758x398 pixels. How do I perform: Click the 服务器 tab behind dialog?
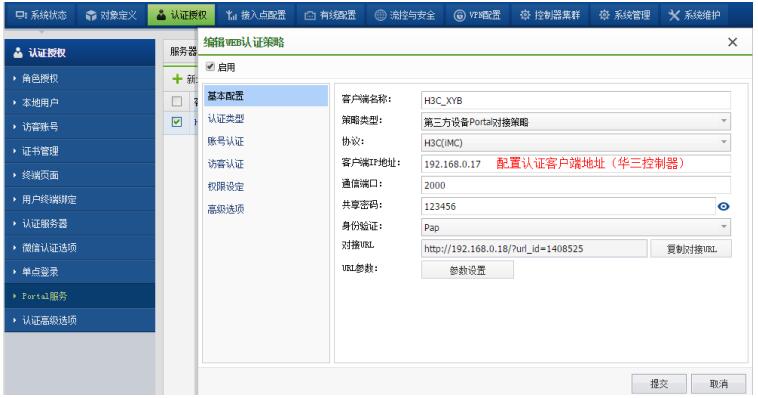point(183,51)
